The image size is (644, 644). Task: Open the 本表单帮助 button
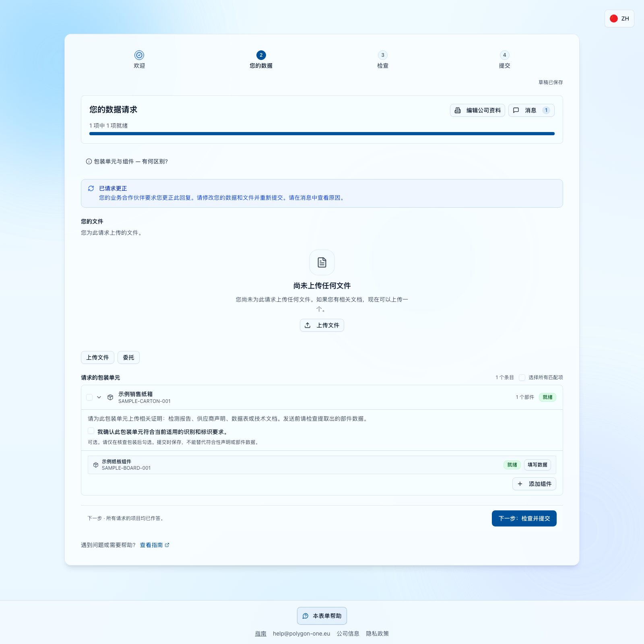(322, 616)
